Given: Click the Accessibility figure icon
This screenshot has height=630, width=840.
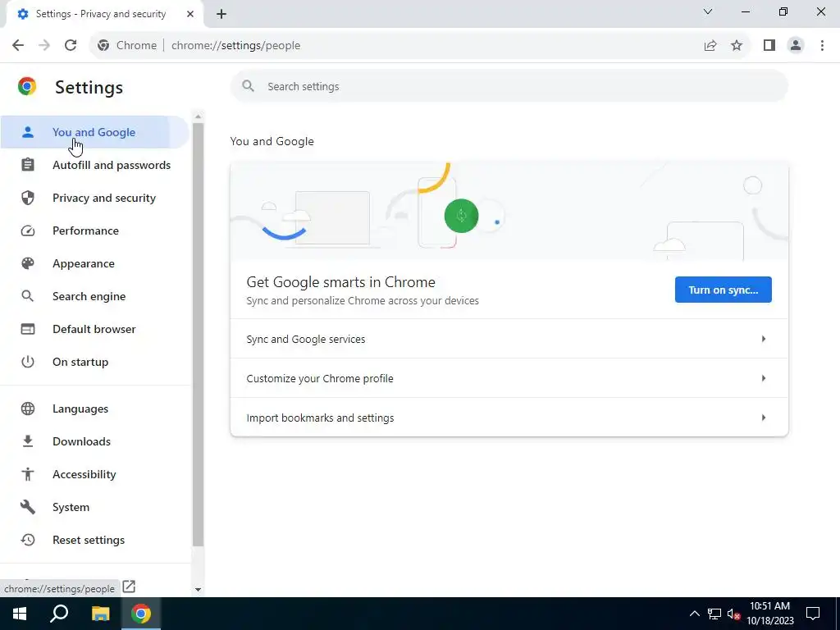Looking at the screenshot, I should pyautogui.click(x=28, y=474).
